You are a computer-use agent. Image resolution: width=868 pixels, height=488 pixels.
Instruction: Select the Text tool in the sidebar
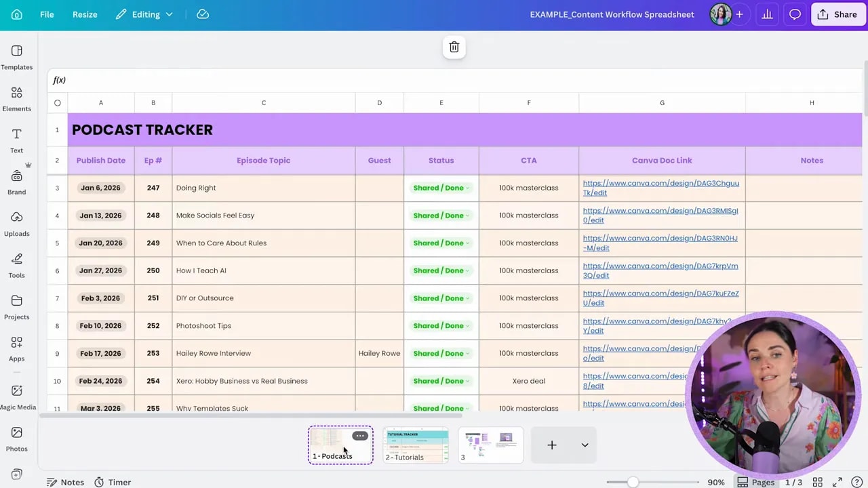coord(17,140)
